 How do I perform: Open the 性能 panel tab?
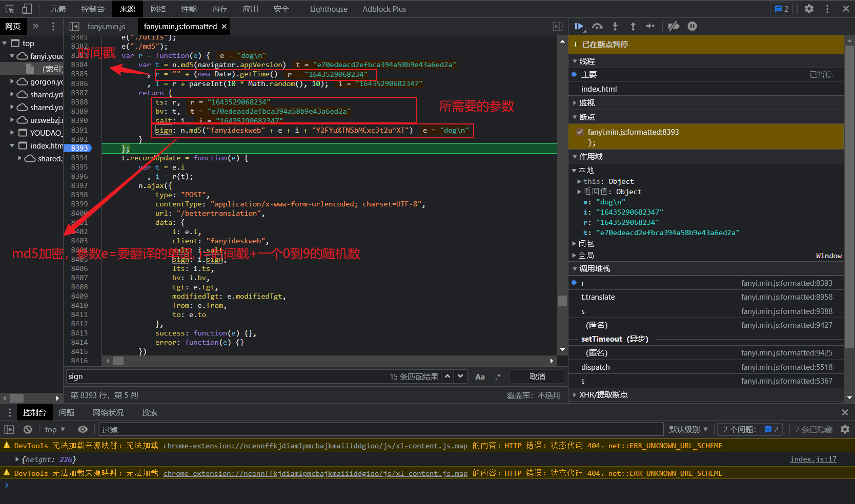(189, 9)
